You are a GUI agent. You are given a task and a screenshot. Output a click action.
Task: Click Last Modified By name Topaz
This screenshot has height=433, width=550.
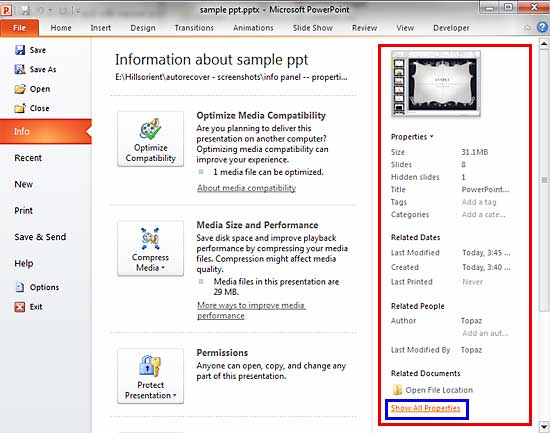(x=471, y=350)
